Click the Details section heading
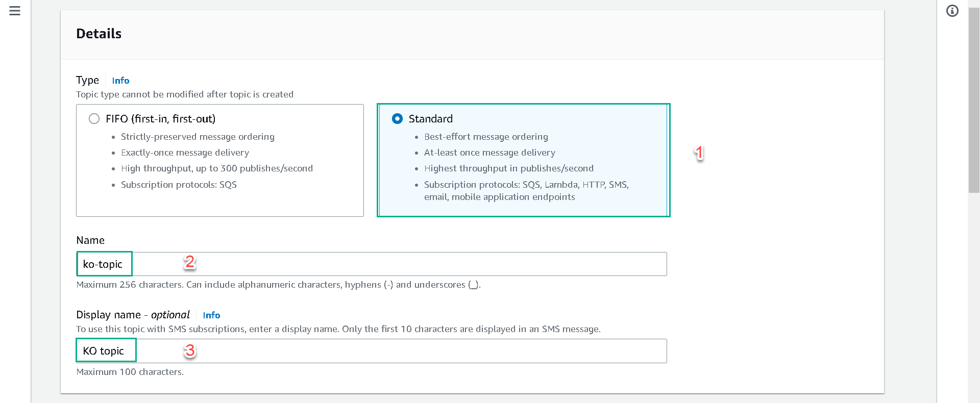980x403 pixels. point(99,34)
